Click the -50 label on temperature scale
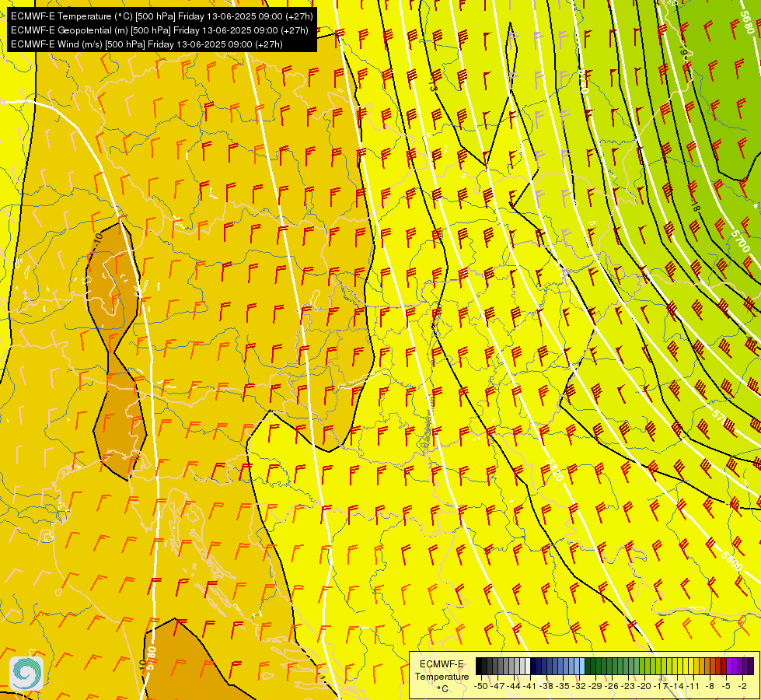 click(481, 686)
